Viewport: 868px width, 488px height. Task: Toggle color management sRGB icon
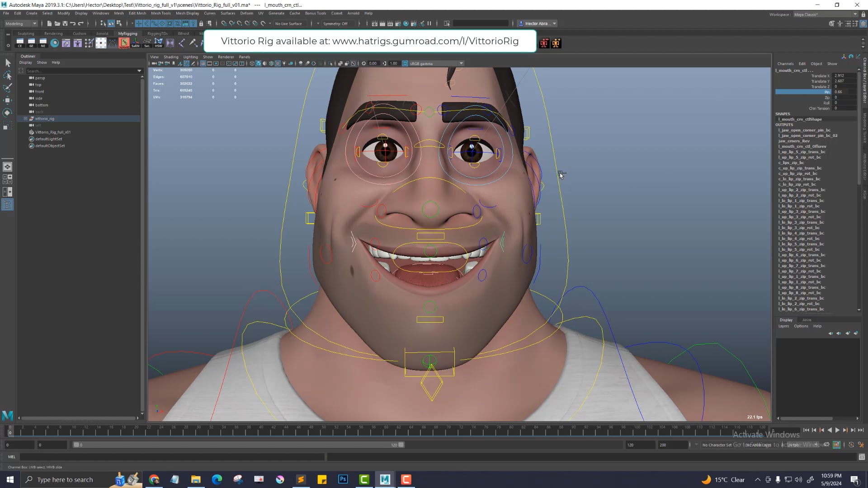(405, 64)
